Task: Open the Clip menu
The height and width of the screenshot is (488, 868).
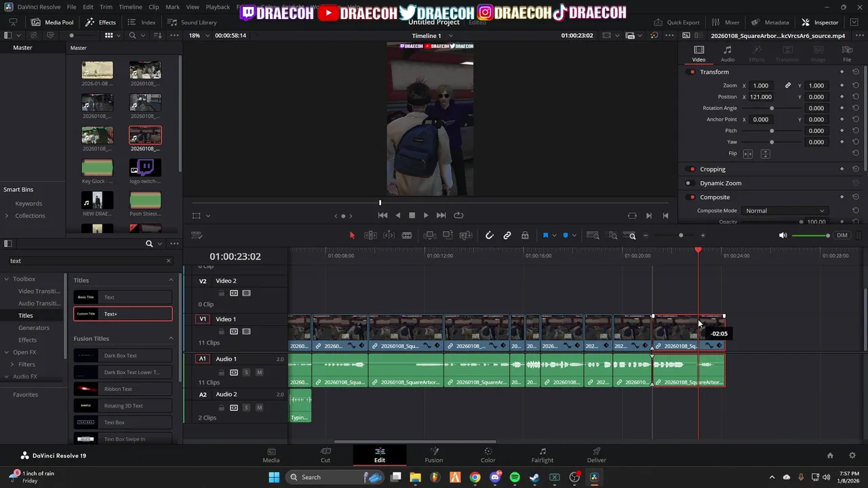Action: coord(154,7)
